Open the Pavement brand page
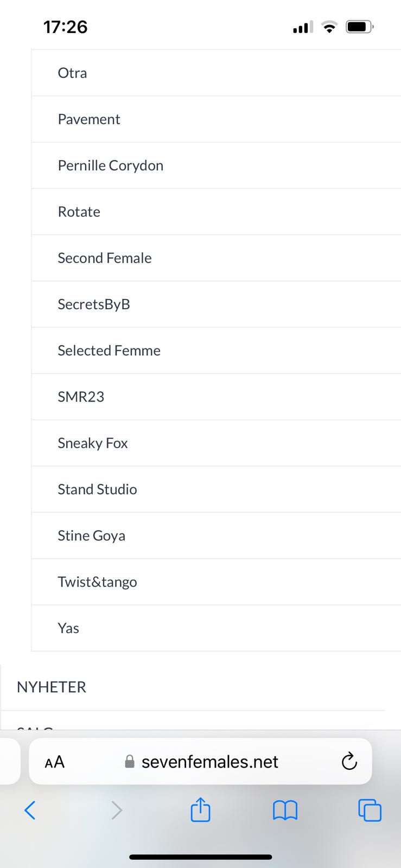This screenshot has width=401, height=868. point(89,119)
